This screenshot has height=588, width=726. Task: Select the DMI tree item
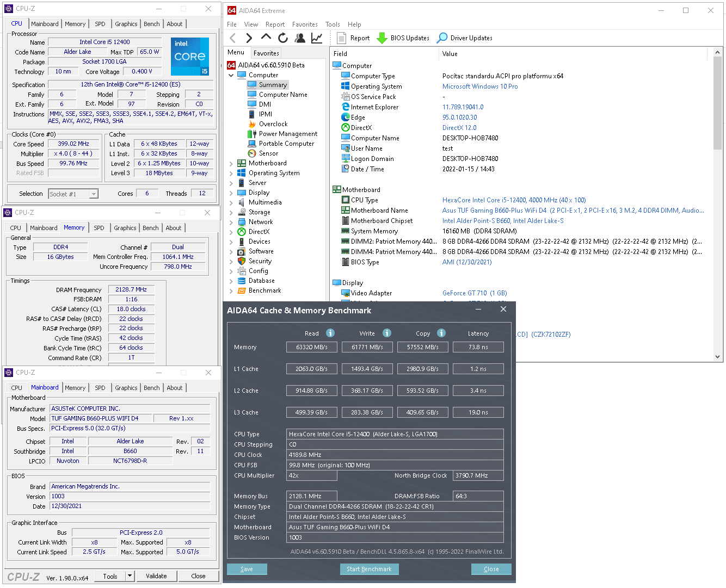[x=265, y=104]
